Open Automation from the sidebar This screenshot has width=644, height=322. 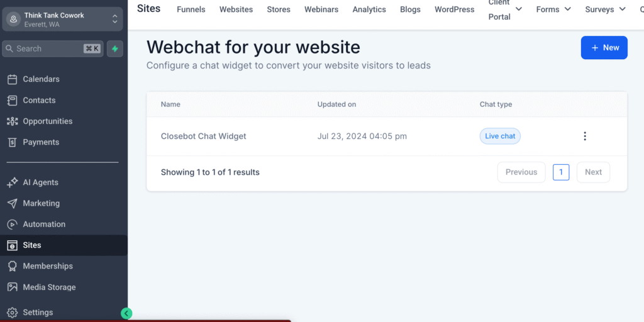[x=44, y=225]
